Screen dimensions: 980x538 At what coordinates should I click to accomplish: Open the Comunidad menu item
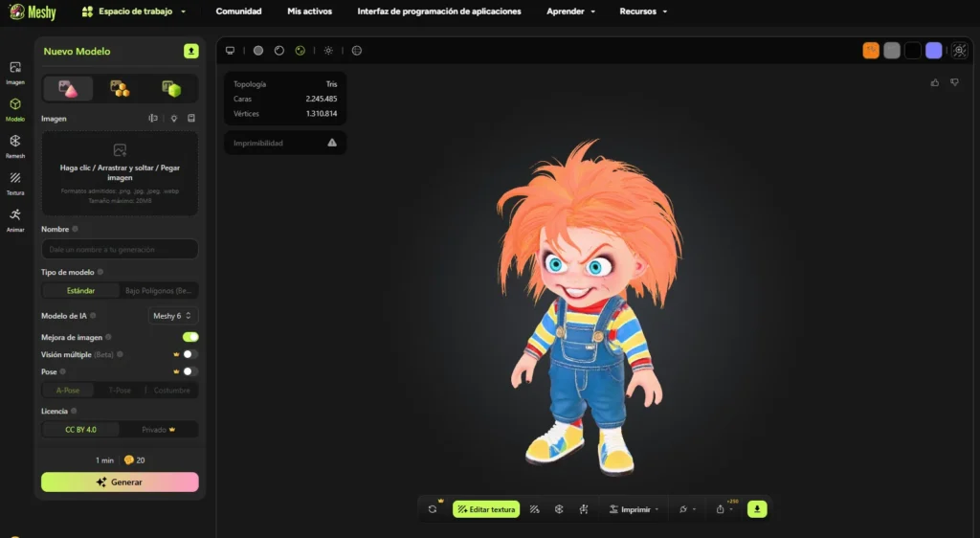coord(238,11)
